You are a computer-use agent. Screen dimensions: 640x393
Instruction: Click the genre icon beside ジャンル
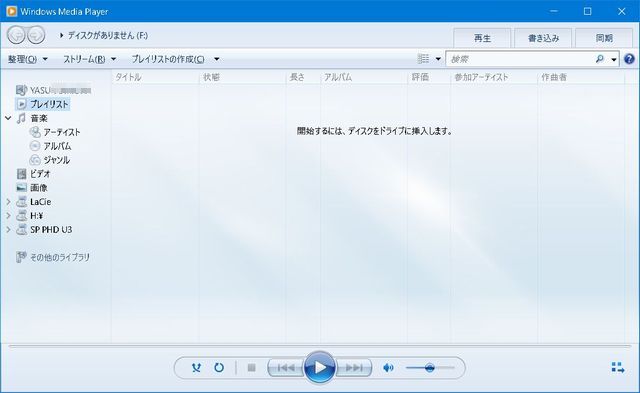click(35, 160)
